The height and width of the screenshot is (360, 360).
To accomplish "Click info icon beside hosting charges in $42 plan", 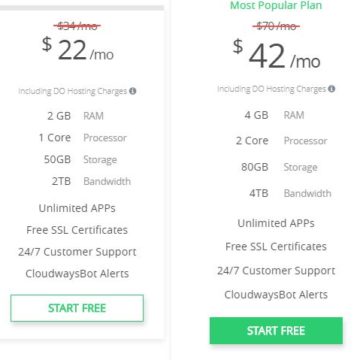I will coord(331,89).
